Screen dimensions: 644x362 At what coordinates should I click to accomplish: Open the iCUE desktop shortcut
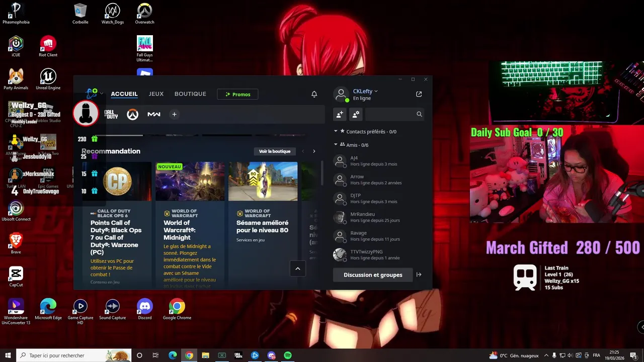point(16,46)
